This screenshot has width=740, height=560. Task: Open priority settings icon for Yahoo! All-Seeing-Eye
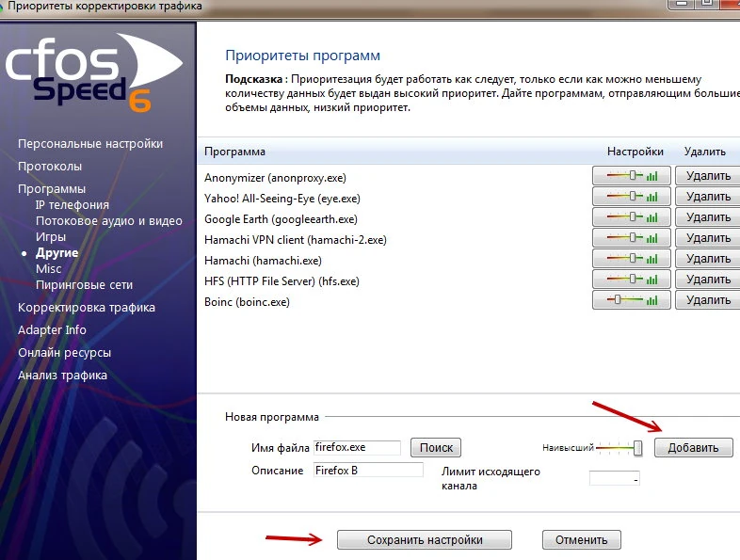point(632,197)
